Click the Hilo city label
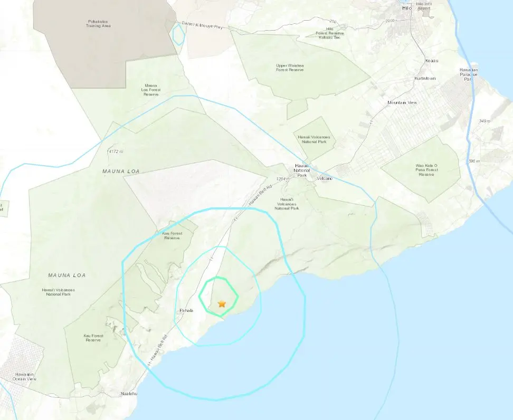Viewport: 513px width, 420px height. coord(407,8)
